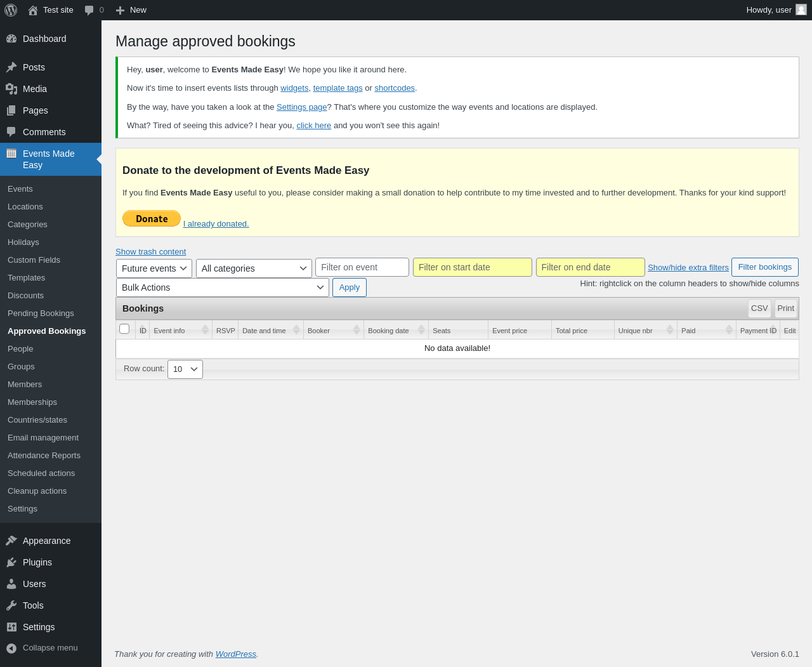
Task: Click the plus icon for New
Action: pos(120,10)
